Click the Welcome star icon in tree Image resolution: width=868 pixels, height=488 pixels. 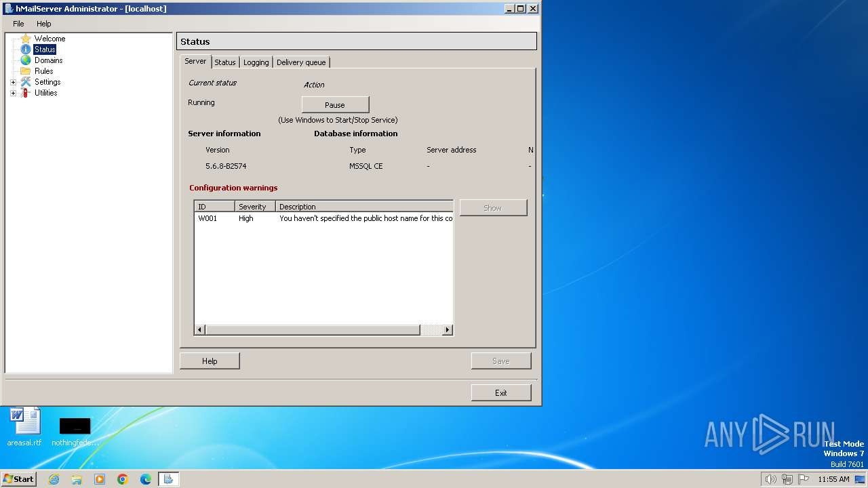[x=26, y=39]
